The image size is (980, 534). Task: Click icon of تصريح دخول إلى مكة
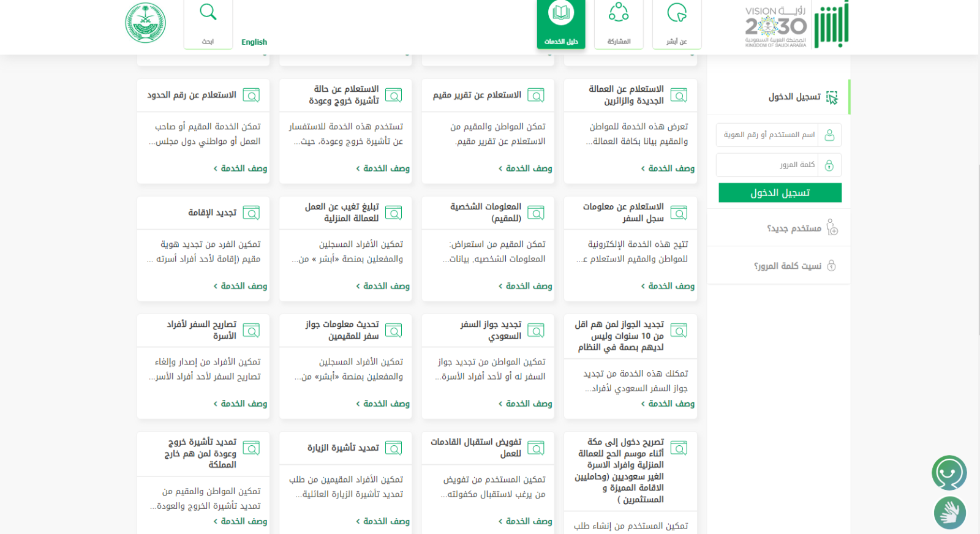(679, 448)
